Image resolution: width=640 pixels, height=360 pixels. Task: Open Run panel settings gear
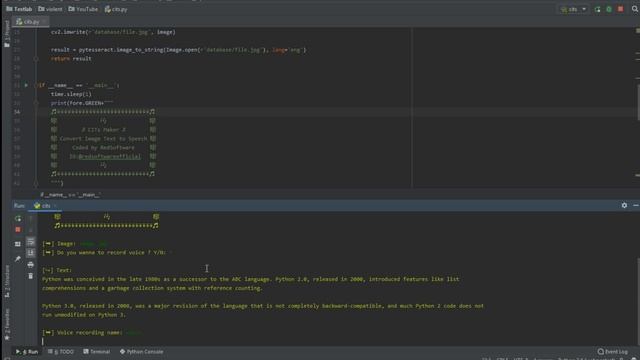pyautogui.click(x=624, y=205)
